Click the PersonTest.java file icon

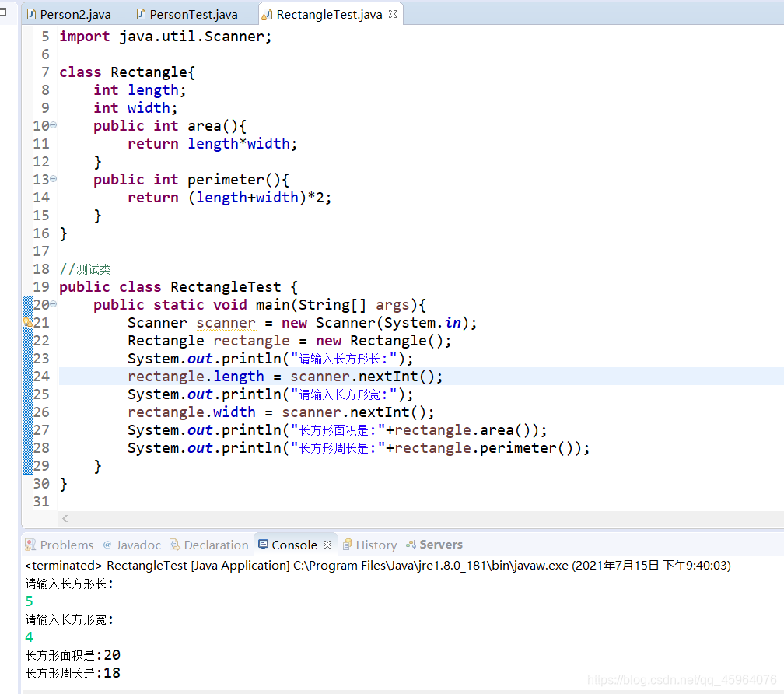(x=142, y=15)
